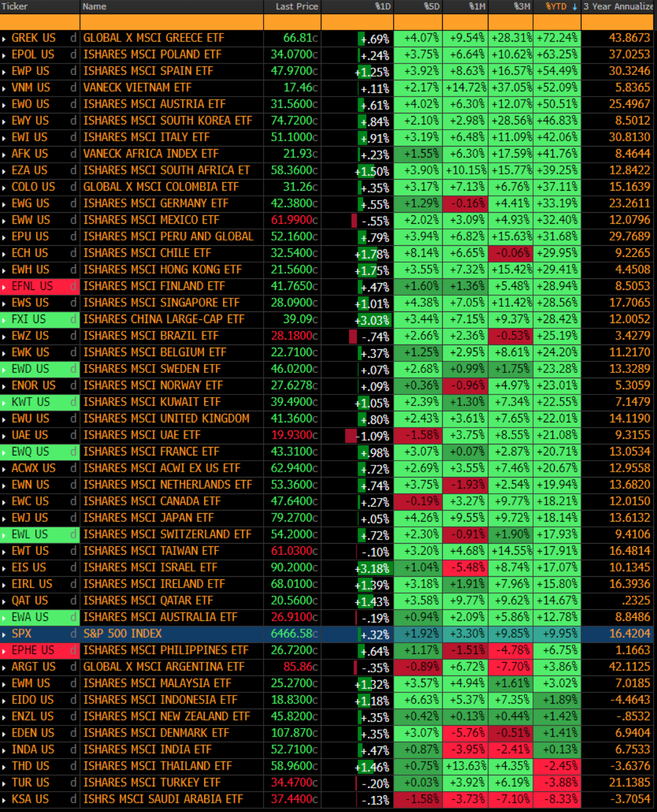Select ISHARES MSCI SPAIN ETF name
Screen dimensions: 657x812
coord(148,71)
